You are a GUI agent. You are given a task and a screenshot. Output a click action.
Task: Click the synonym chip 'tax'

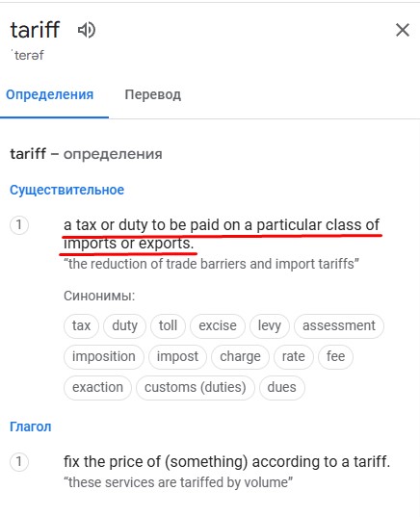(81, 325)
